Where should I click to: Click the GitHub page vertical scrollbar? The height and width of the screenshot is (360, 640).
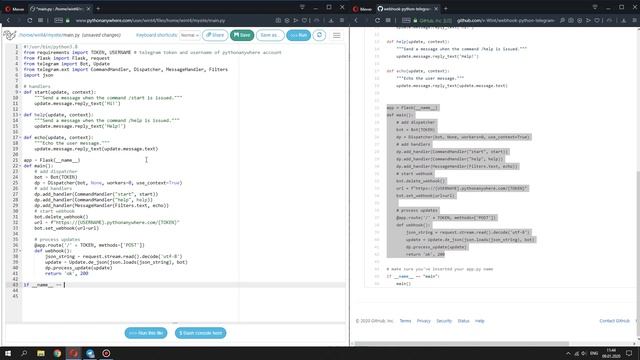pyautogui.click(x=638, y=253)
